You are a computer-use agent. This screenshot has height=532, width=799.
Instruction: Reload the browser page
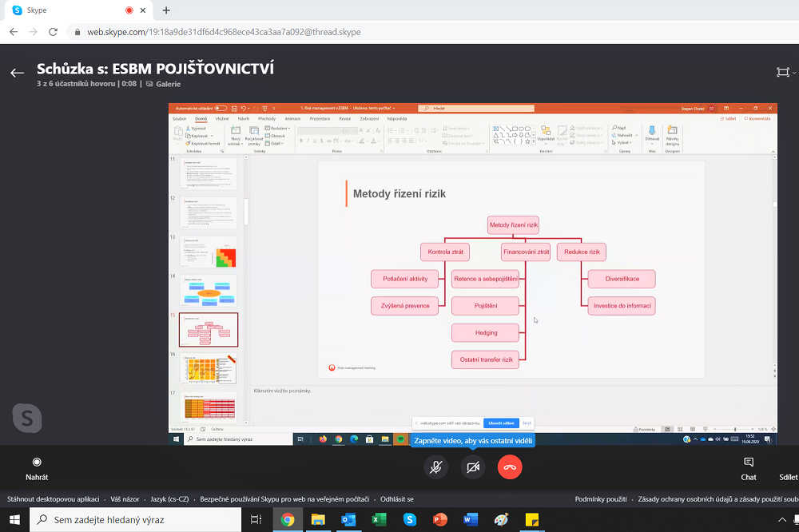(53, 32)
